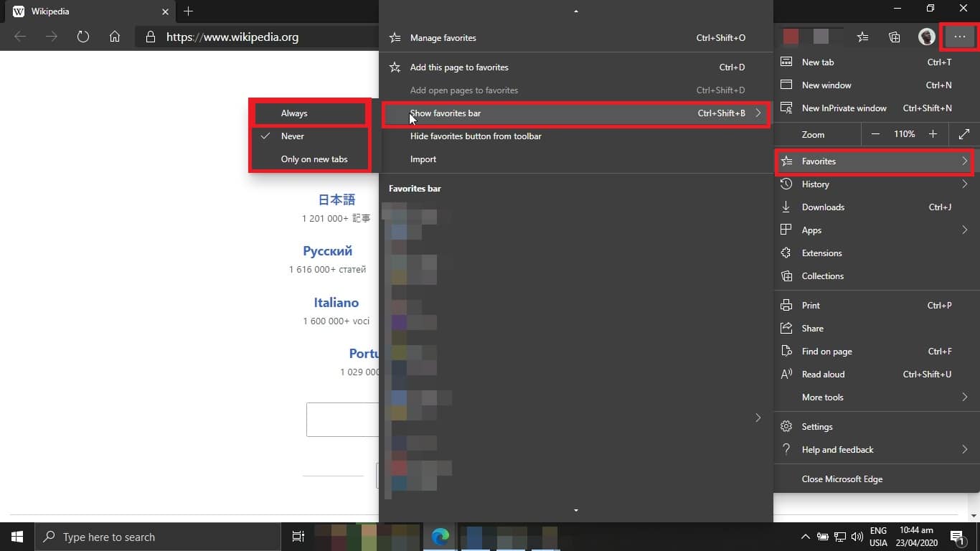Enter full screen via zoom arrow icon

[x=964, y=134]
